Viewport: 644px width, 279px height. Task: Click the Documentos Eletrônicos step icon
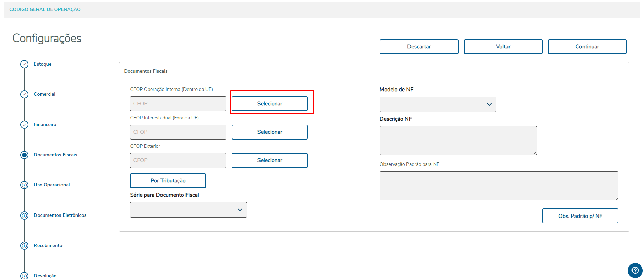click(x=24, y=215)
